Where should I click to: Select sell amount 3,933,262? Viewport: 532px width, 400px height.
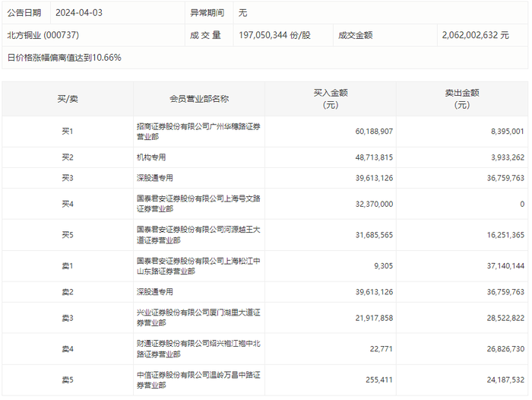(x=507, y=157)
